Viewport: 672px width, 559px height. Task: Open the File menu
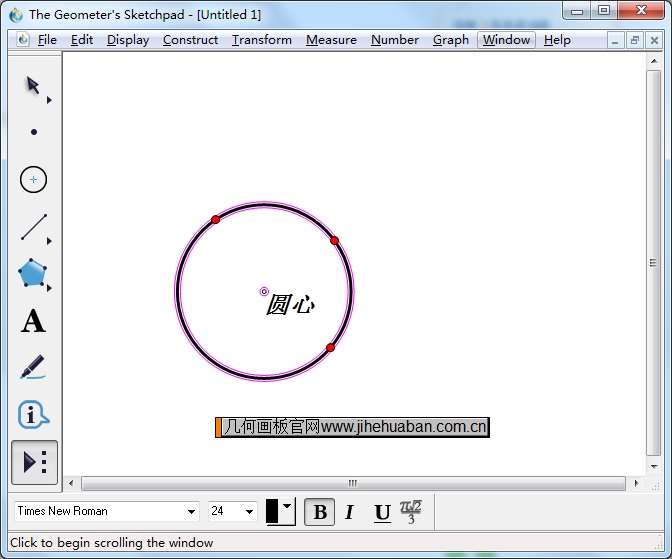[47, 40]
